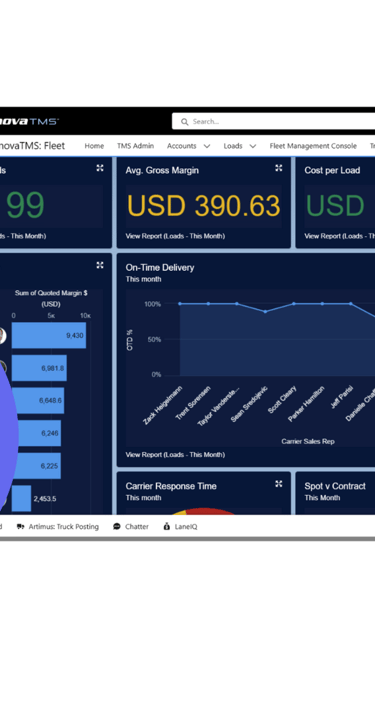
Task: Open the Fleet Management Console tab
Action: 313,146
